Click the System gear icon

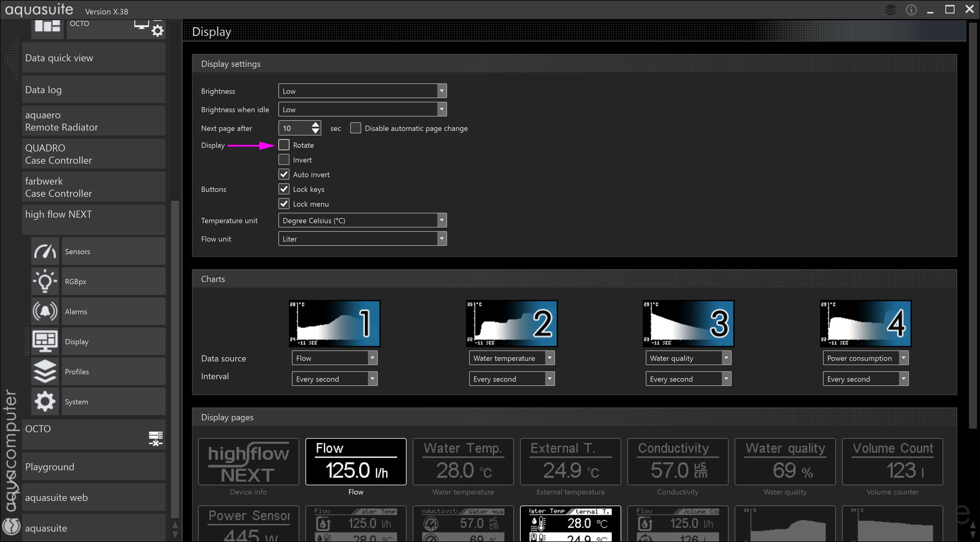click(x=45, y=401)
